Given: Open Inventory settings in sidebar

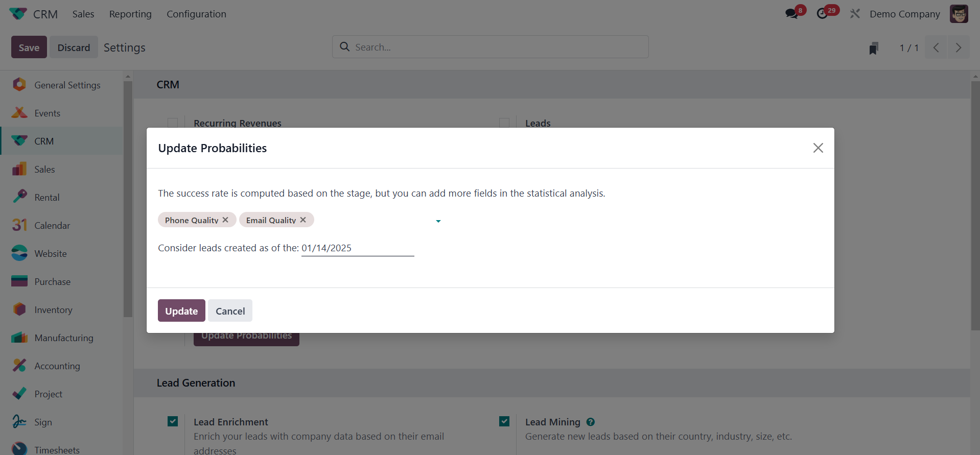Looking at the screenshot, I should point(53,310).
